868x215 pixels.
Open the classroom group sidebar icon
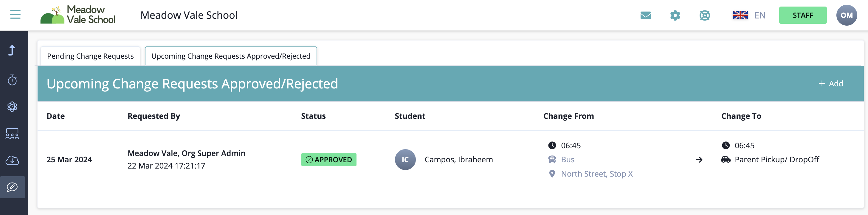(13, 134)
